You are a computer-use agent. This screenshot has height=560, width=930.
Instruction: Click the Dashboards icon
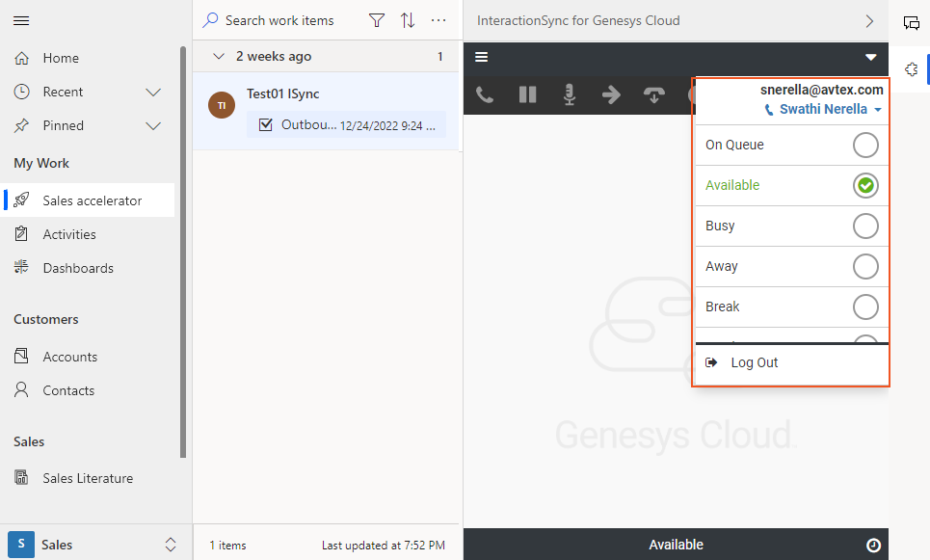(x=21, y=267)
